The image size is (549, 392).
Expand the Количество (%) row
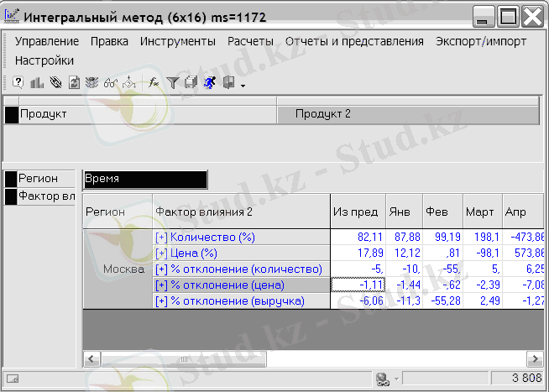click(x=161, y=238)
